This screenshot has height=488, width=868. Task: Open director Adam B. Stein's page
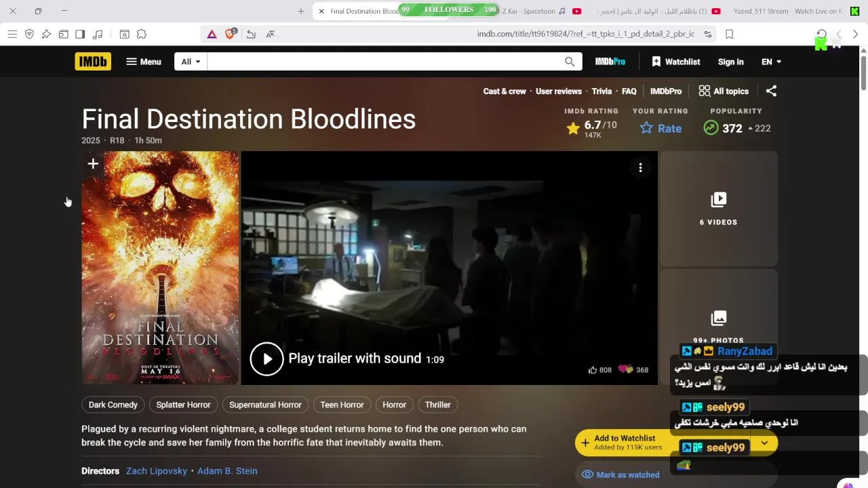(x=227, y=471)
